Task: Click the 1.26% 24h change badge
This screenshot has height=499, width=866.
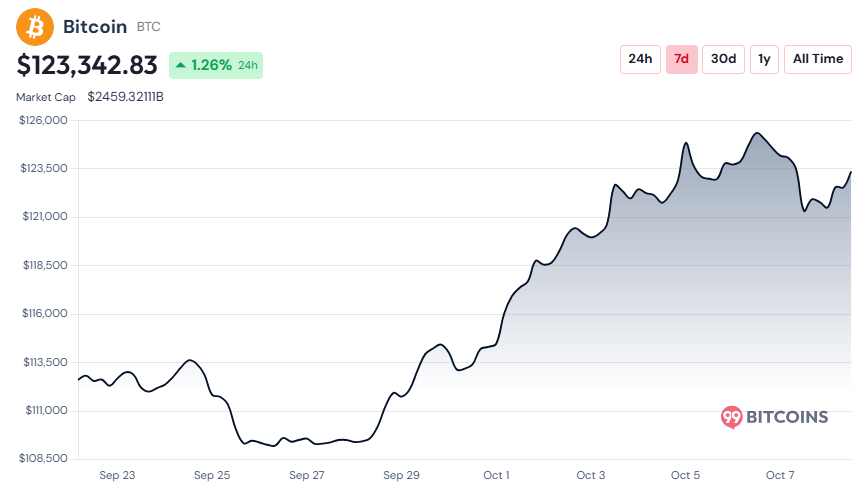Action: (216, 66)
